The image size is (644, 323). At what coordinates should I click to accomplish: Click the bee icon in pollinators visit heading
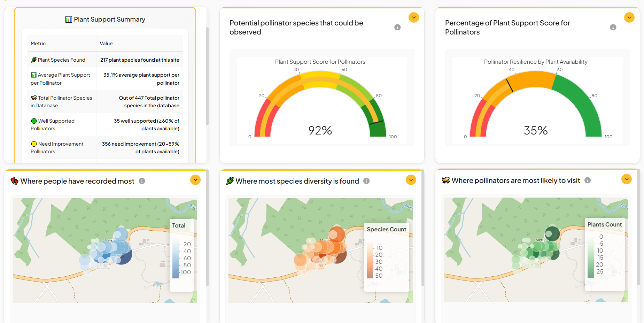pos(445,180)
